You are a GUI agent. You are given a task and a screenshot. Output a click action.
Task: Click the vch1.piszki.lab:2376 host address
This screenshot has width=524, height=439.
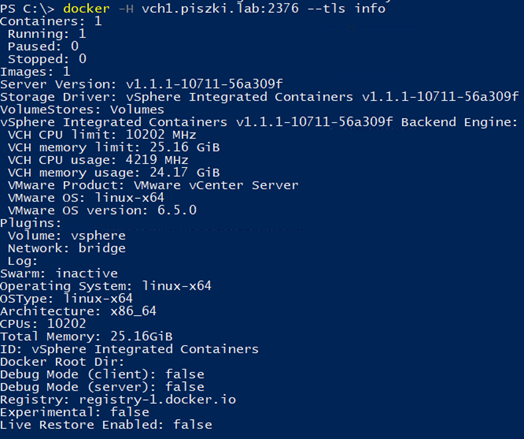point(220,8)
